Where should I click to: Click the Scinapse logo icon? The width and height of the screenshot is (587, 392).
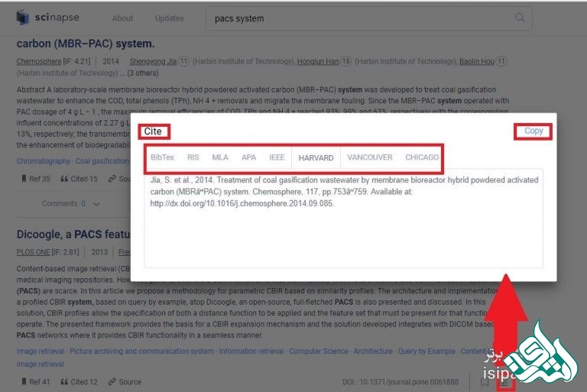(x=22, y=18)
